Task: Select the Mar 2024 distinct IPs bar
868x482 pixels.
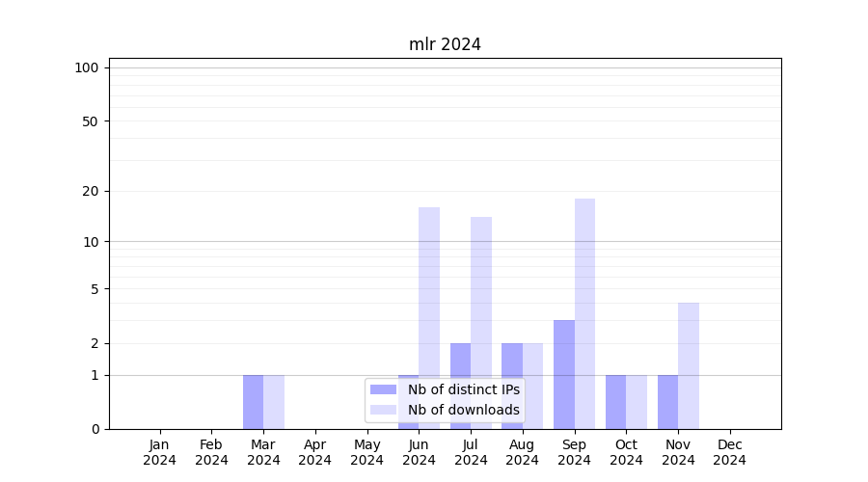Action: [253, 402]
